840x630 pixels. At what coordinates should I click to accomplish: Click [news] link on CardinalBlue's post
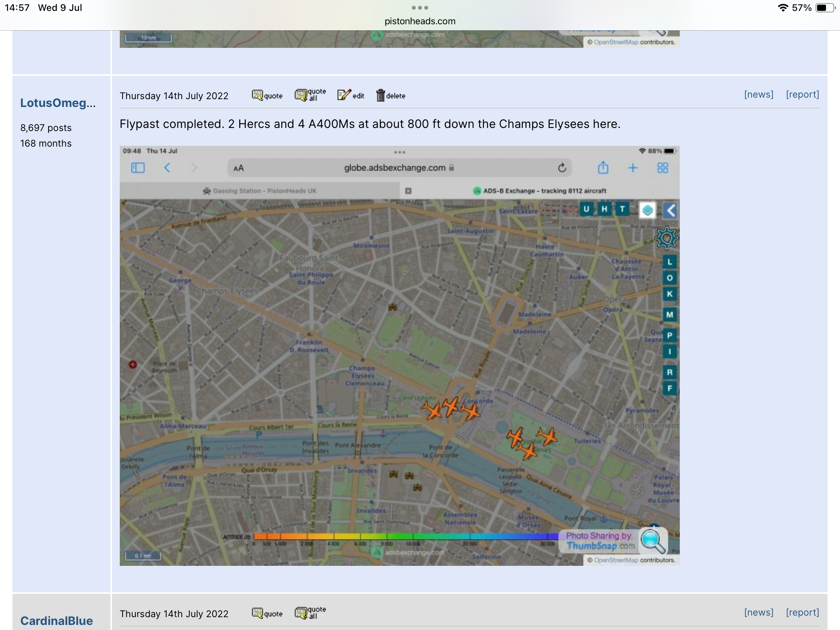(758, 612)
